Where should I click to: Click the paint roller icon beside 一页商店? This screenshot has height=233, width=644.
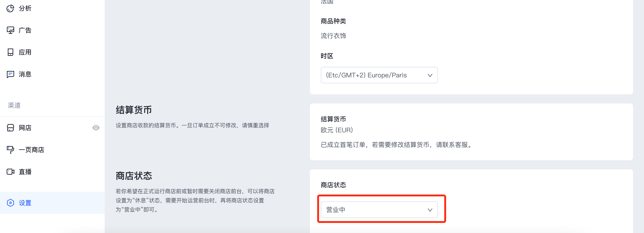point(10,150)
